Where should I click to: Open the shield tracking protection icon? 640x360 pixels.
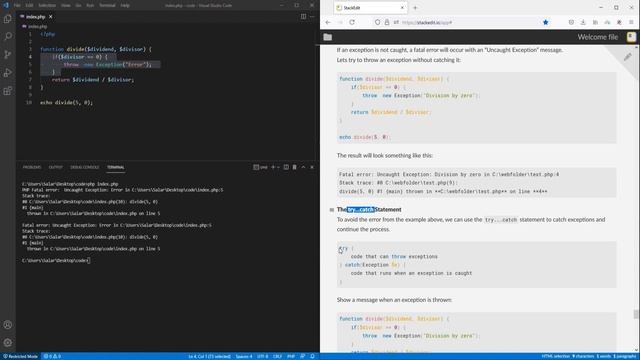(x=378, y=22)
